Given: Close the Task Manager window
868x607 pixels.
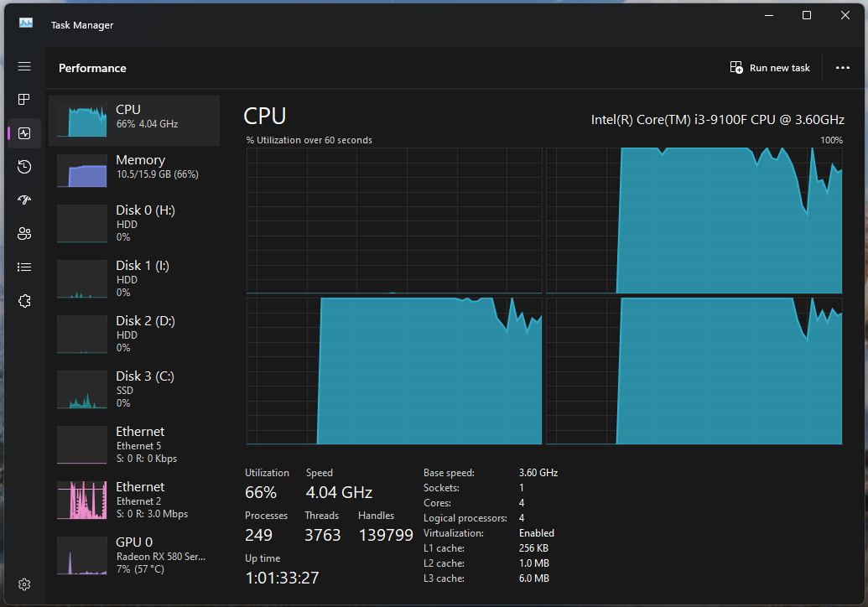Looking at the screenshot, I should point(845,15).
